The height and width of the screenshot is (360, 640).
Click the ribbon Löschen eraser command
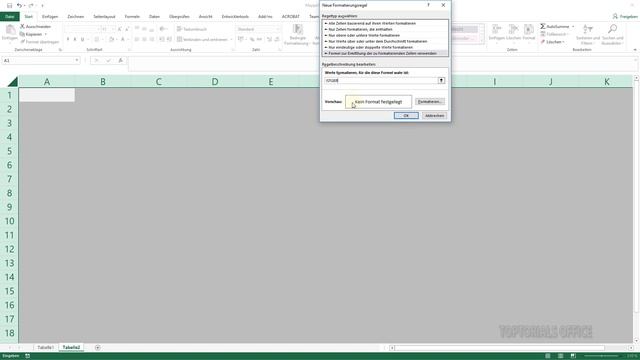click(552, 42)
